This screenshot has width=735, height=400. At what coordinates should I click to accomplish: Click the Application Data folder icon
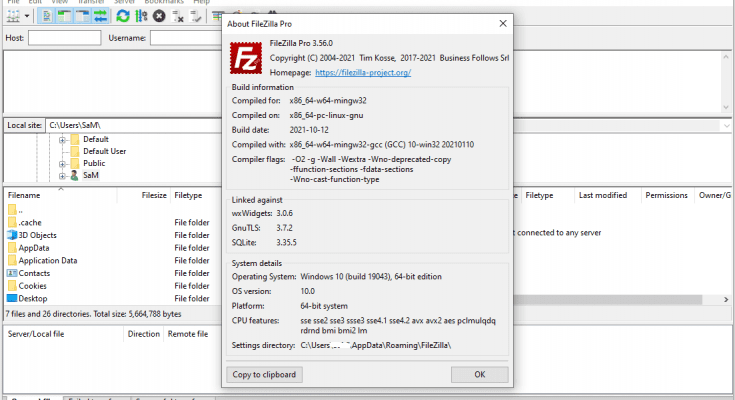pyautogui.click(x=12, y=260)
